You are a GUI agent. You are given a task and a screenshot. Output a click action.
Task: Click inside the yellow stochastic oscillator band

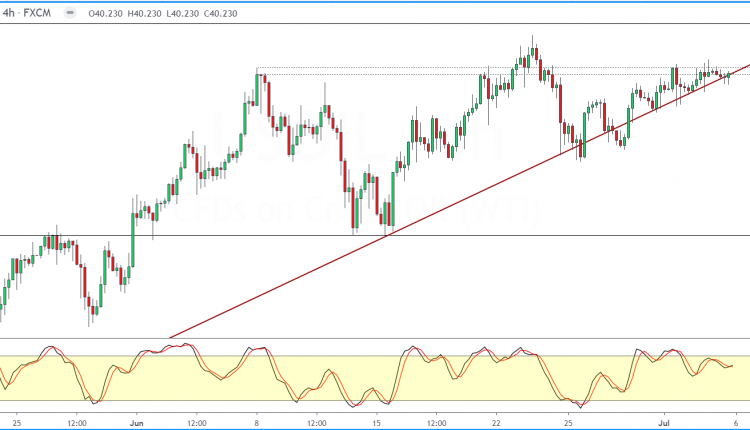point(250,378)
